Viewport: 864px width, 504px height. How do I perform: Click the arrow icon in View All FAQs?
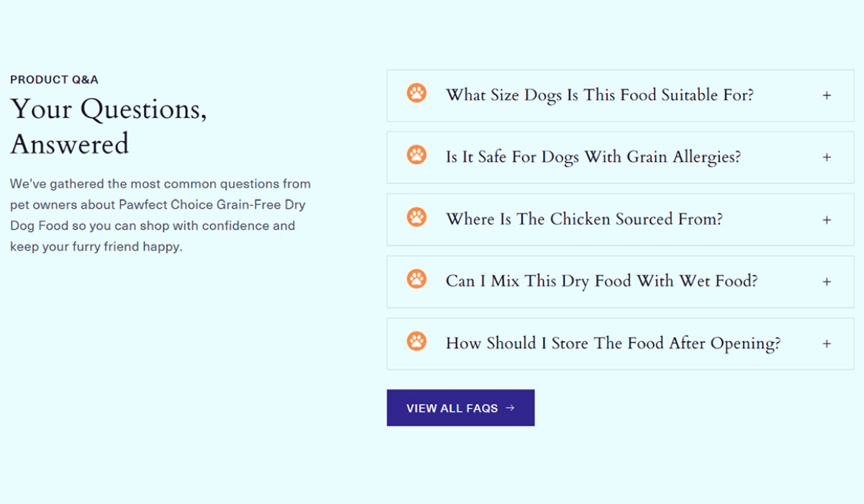(x=510, y=408)
